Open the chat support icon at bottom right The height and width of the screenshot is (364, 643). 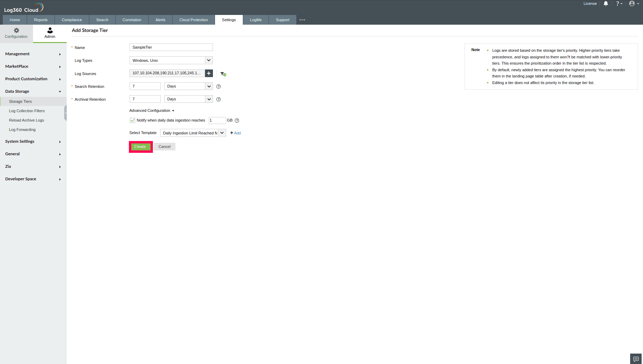pyautogui.click(x=636, y=358)
